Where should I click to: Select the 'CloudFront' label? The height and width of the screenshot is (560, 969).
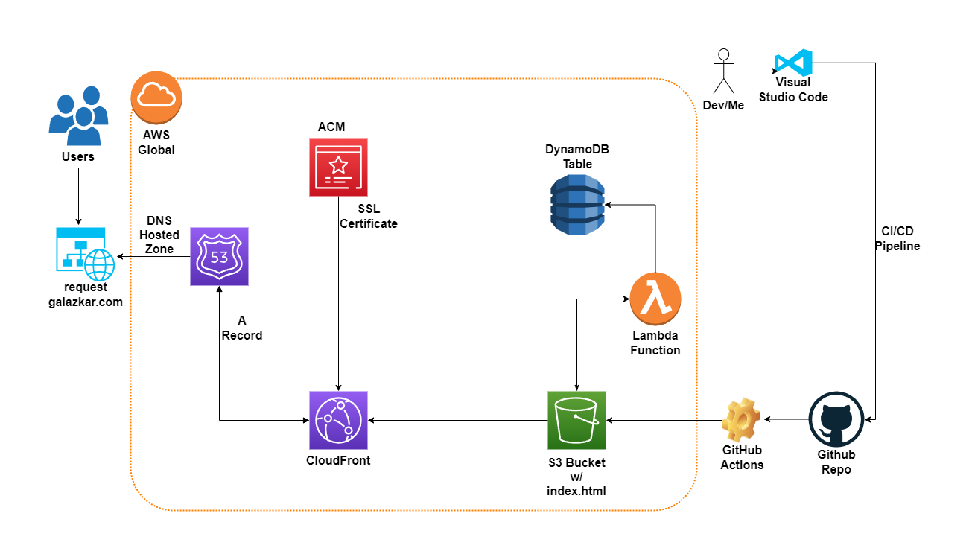(x=338, y=460)
